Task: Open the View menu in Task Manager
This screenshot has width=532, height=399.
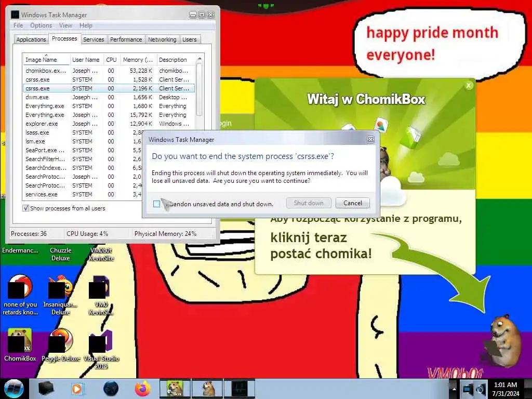Action: tap(65, 25)
